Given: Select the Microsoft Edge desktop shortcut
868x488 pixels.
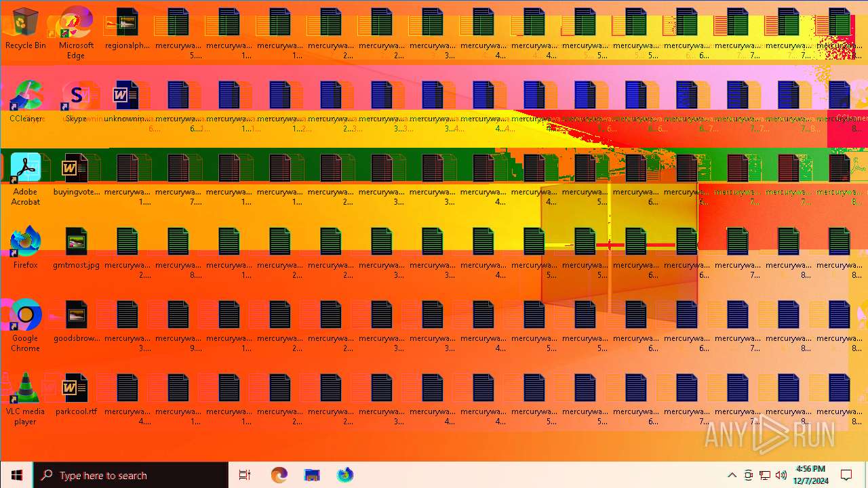Looking at the screenshot, I should [x=76, y=33].
